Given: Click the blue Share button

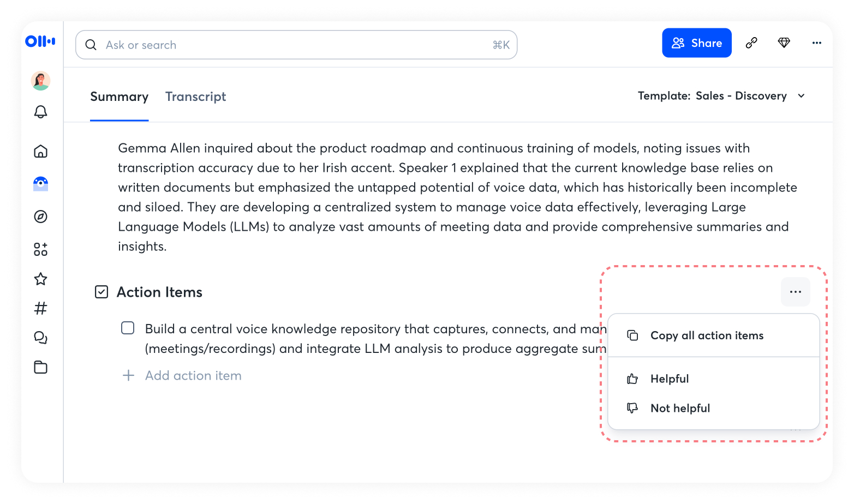Looking at the screenshot, I should 696,43.
